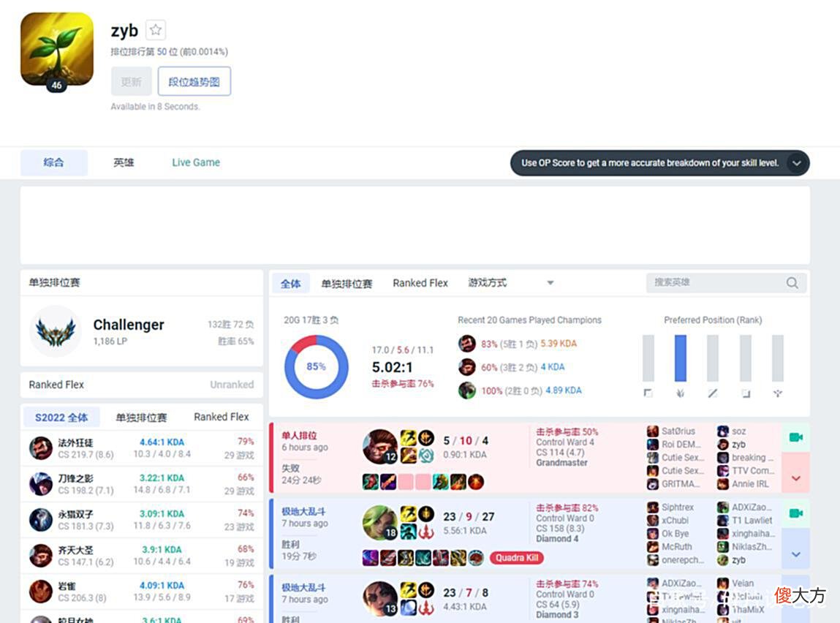Open 永猎双子 champion portrait
Viewport: 840px width, 623px height.
point(41,520)
